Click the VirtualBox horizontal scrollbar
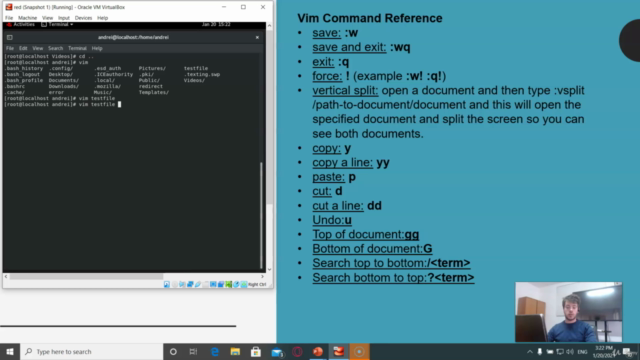The height and width of the screenshot is (360, 640). (x=87, y=276)
